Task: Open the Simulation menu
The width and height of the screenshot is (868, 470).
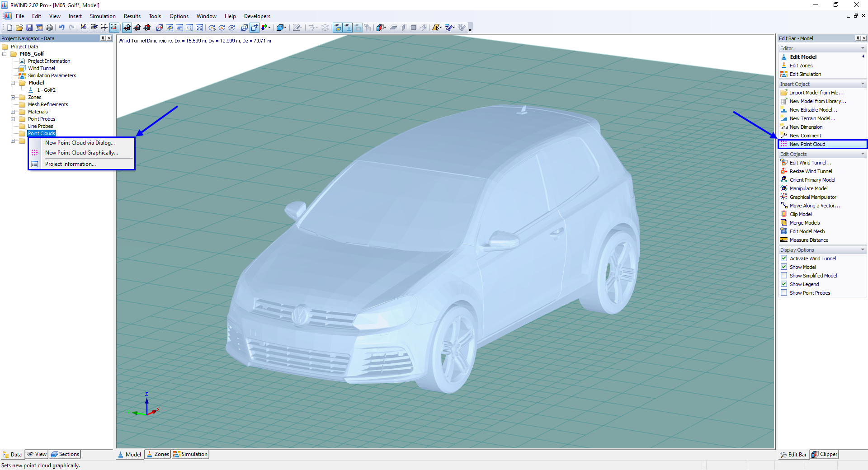Action: tap(103, 16)
